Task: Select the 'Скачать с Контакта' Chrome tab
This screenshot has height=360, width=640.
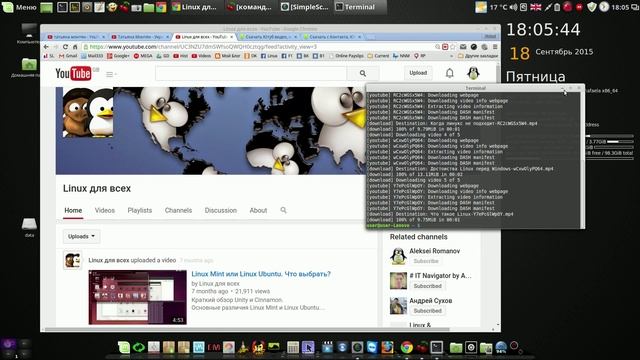Action: [331, 37]
